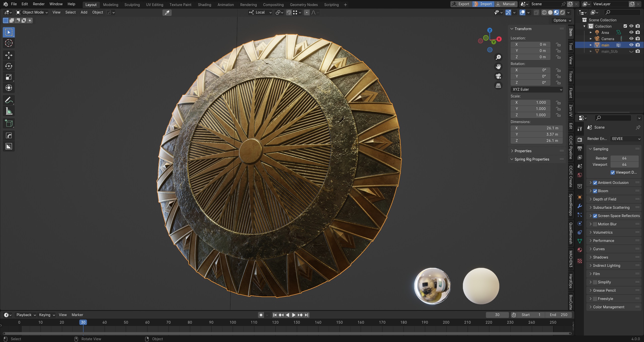Toggle camera view icon in viewport
644x342 pixels.
coord(498,76)
